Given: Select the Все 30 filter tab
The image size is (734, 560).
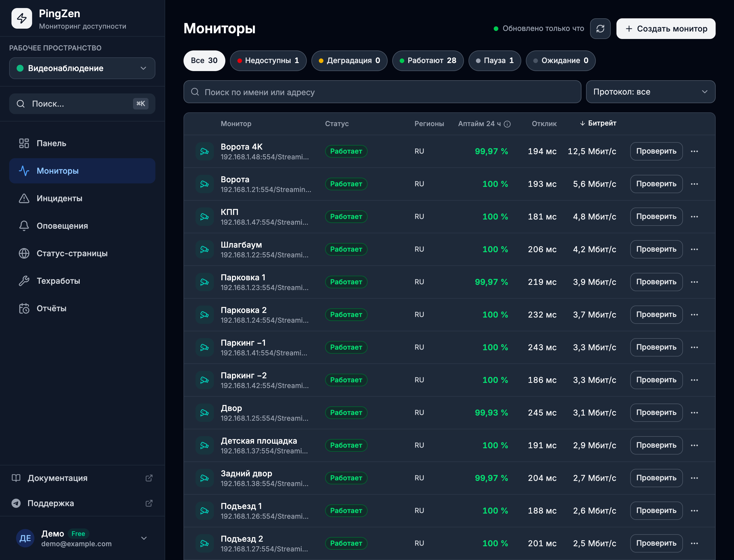Looking at the screenshot, I should 204,61.
